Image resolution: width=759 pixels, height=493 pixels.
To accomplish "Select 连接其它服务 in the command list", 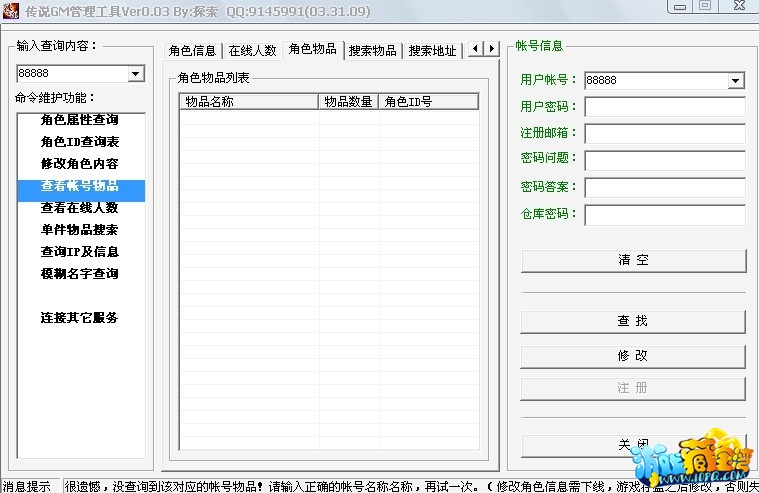I will 79,318.
